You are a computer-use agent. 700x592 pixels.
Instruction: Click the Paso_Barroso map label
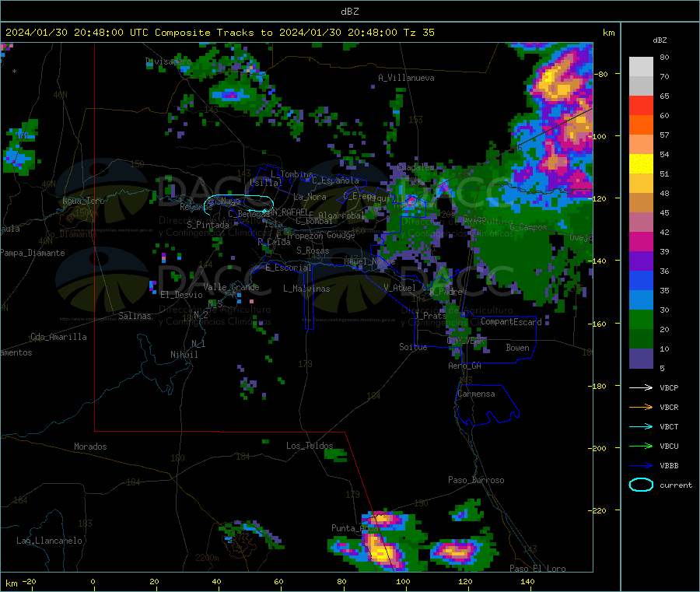(x=476, y=480)
